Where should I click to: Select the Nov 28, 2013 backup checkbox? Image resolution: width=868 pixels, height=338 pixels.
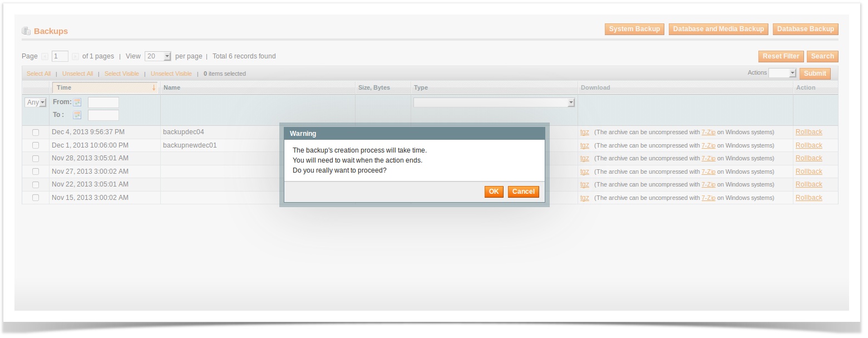[x=36, y=159]
